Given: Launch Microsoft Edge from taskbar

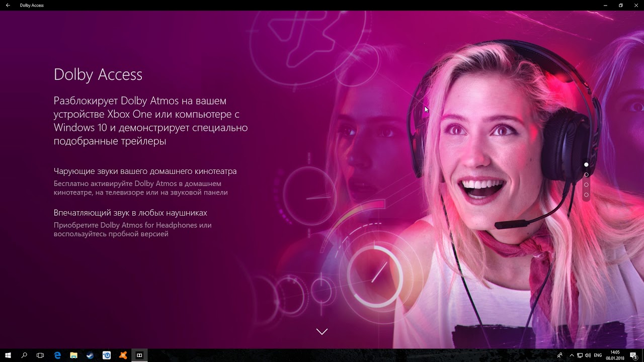Looking at the screenshot, I should click(57, 355).
